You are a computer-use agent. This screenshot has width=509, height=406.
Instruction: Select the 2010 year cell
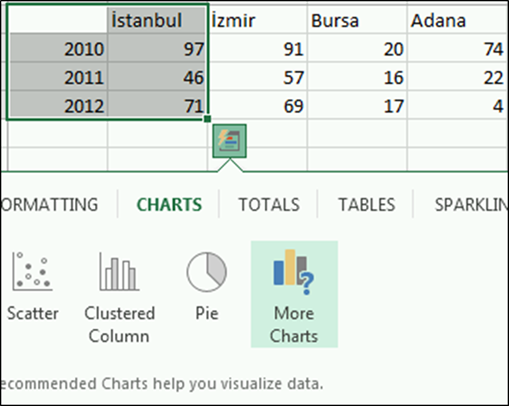pyautogui.click(x=57, y=49)
